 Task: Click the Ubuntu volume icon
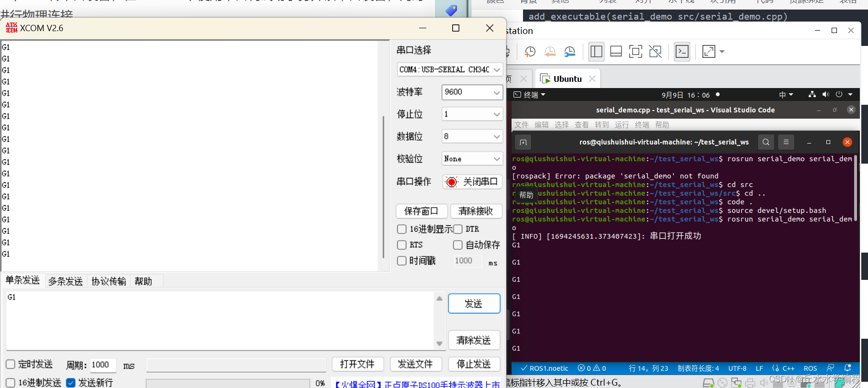coord(825,95)
